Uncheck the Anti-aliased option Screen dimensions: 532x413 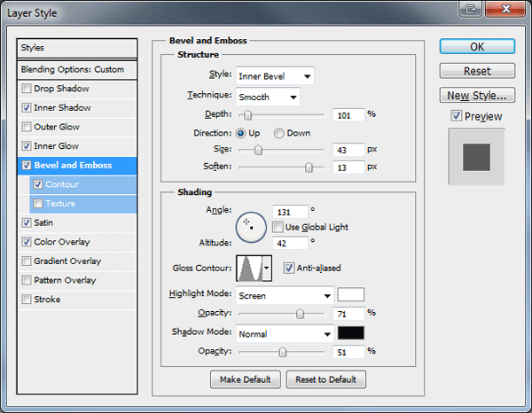click(289, 269)
